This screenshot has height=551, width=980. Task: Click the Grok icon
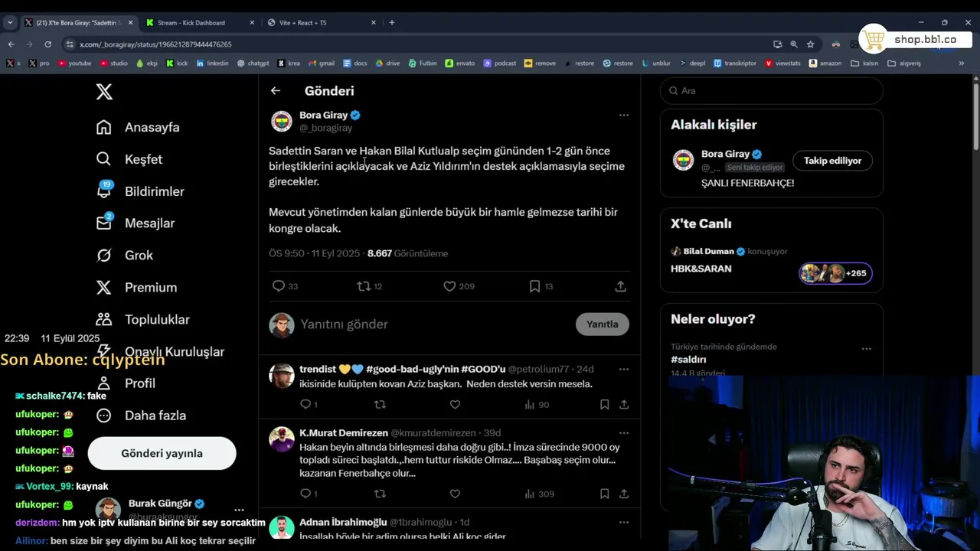(104, 256)
